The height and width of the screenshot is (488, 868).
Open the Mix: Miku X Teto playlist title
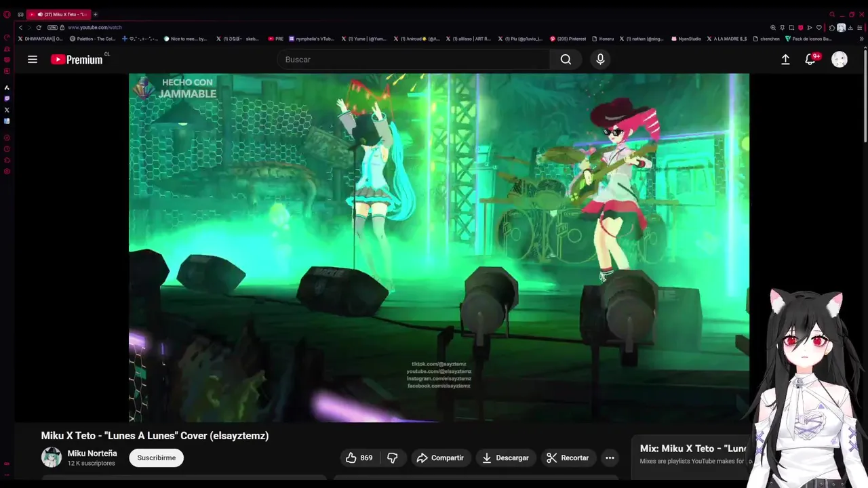(x=693, y=449)
